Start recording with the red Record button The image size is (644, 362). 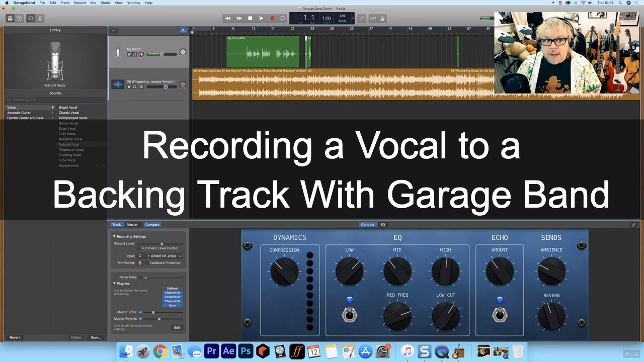coord(272,18)
